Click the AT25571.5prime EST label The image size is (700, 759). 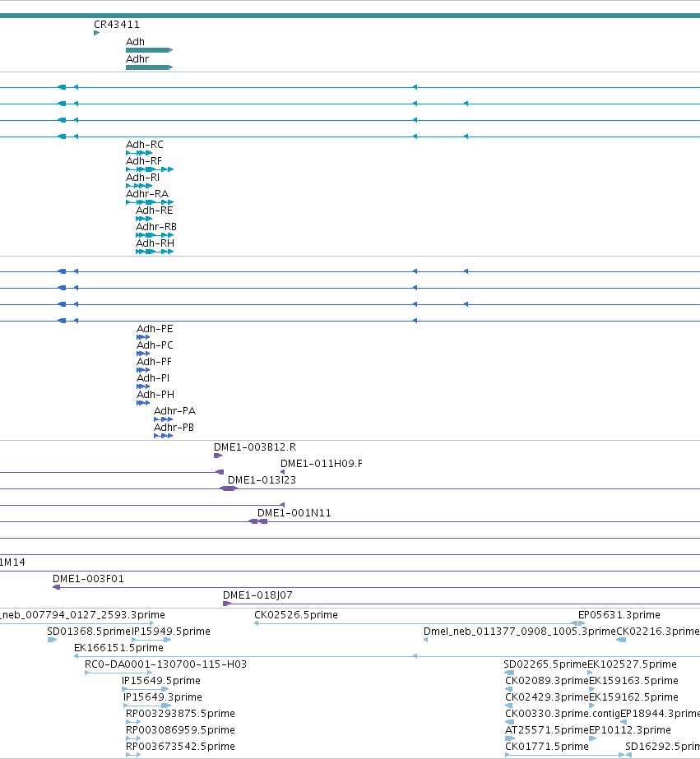click(x=546, y=730)
